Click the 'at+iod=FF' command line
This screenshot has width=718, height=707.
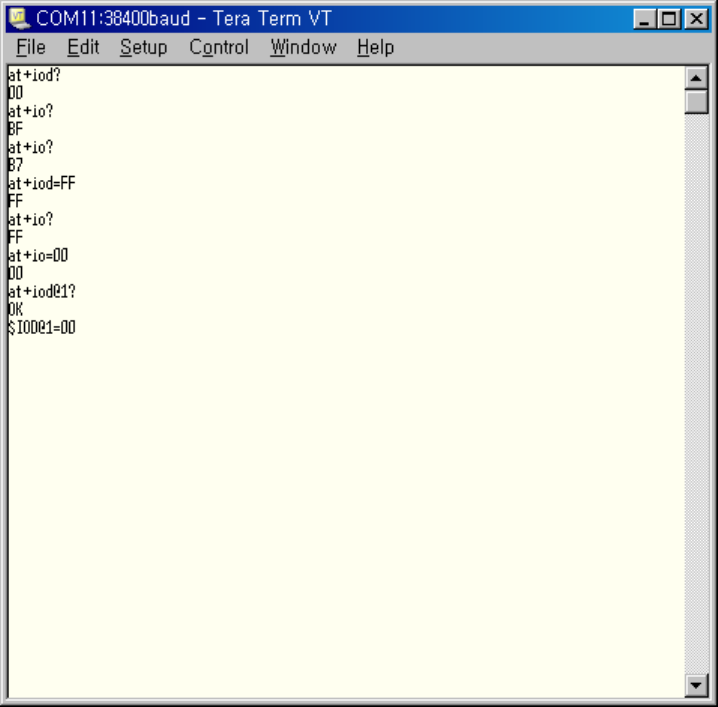point(42,183)
